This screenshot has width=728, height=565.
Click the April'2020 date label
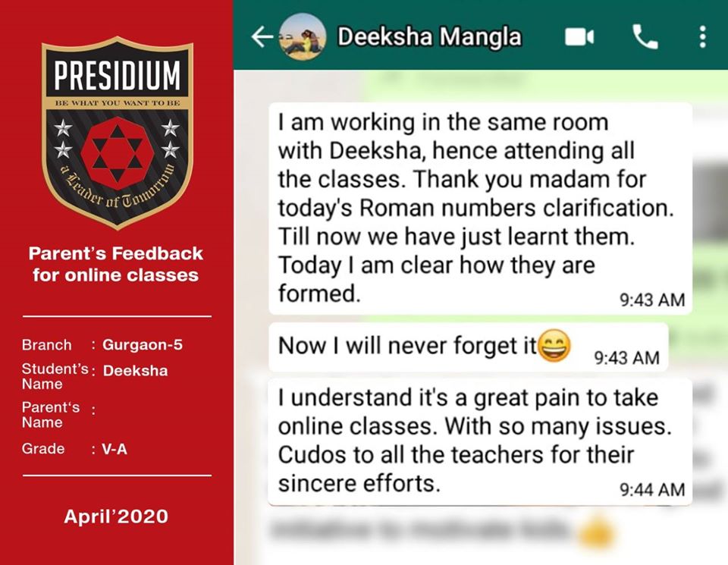(x=115, y=516)
